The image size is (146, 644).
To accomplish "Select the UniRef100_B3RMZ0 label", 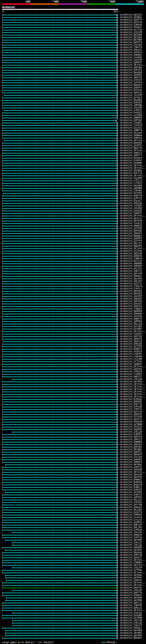I will (x=131, y=435).
